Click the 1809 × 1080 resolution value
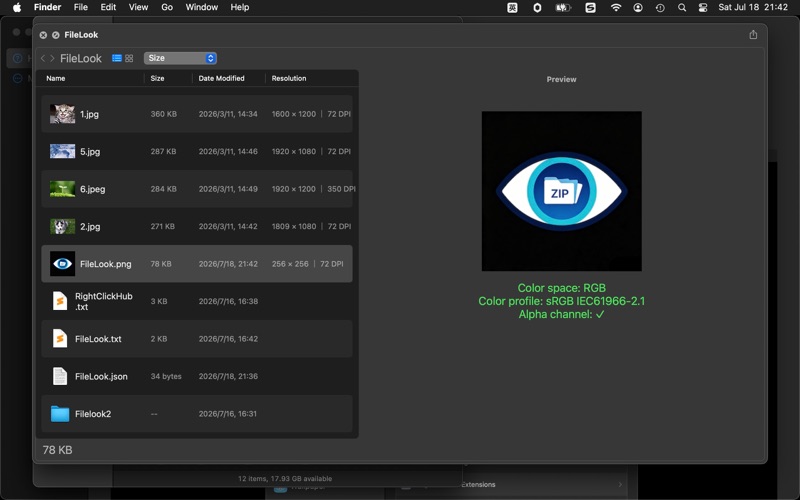Image resolution: width=800 pixels, height=500 pixels. click(x=294, y=226)
